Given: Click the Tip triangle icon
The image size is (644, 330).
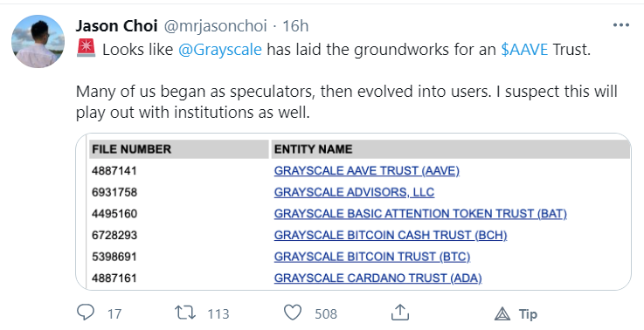Looking at the screenshot, I should [x=502, y=314].
